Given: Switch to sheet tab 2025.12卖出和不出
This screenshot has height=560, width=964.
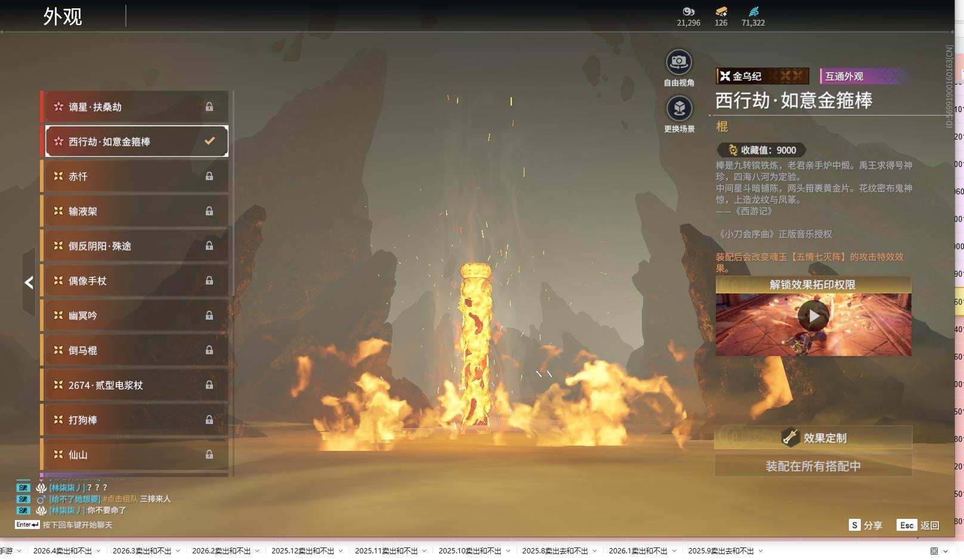Looking at the screenshot, I should pyautogui.click(x=303, y=550).
